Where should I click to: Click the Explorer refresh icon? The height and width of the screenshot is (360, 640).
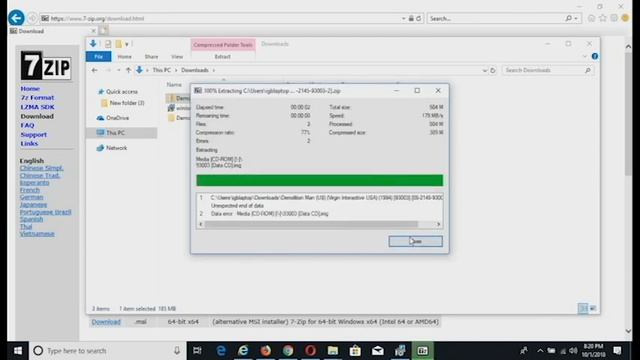click(x=493, y=70)
